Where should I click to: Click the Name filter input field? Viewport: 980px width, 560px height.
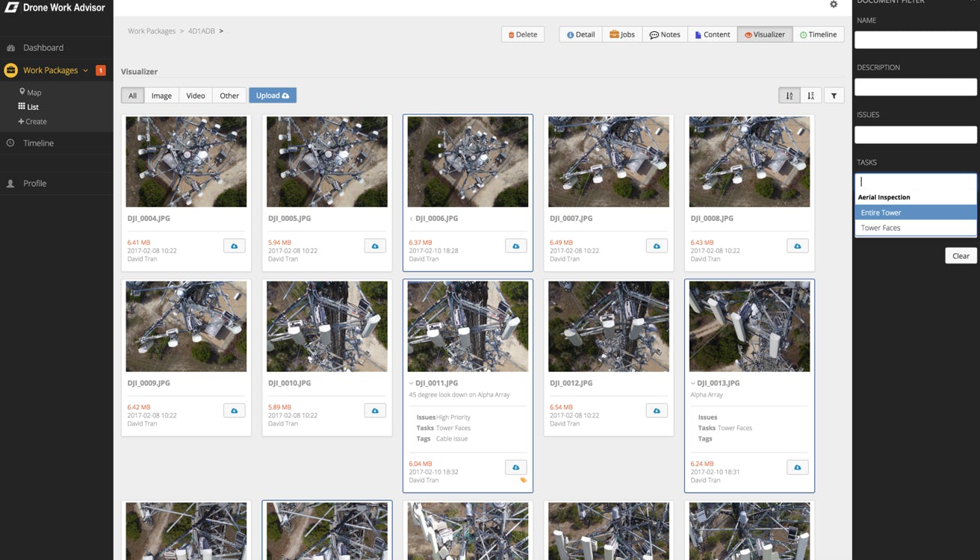pos(916,40)
